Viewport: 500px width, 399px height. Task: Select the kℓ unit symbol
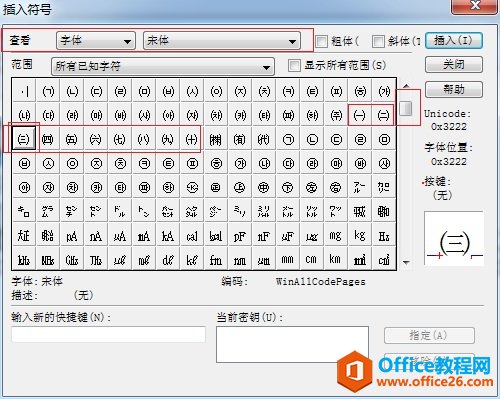point(192,259)
